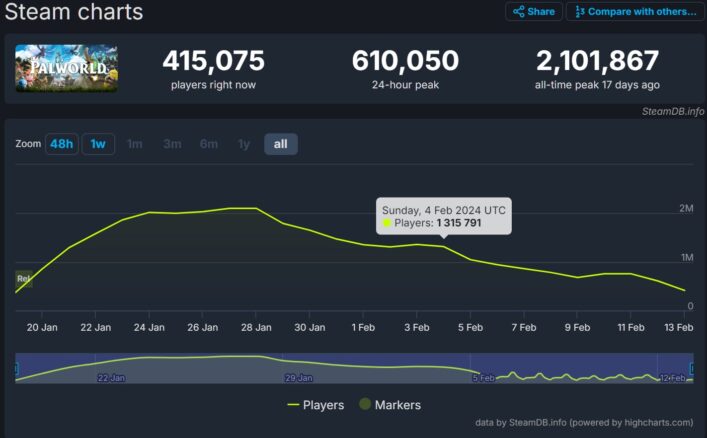Screen dimensions: 707x438
Task: Open Compare with others
Action: click(x=636, y=12)
